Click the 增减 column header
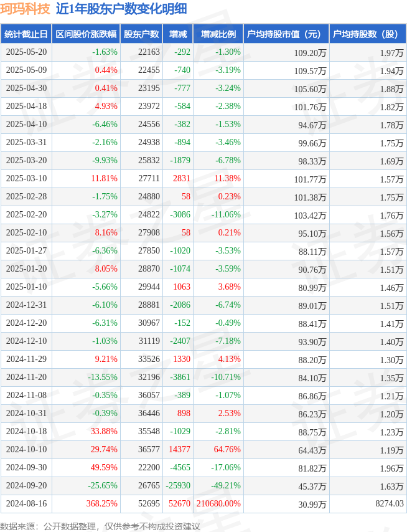Viewport: 407px width, 532px height. (178, 34)
